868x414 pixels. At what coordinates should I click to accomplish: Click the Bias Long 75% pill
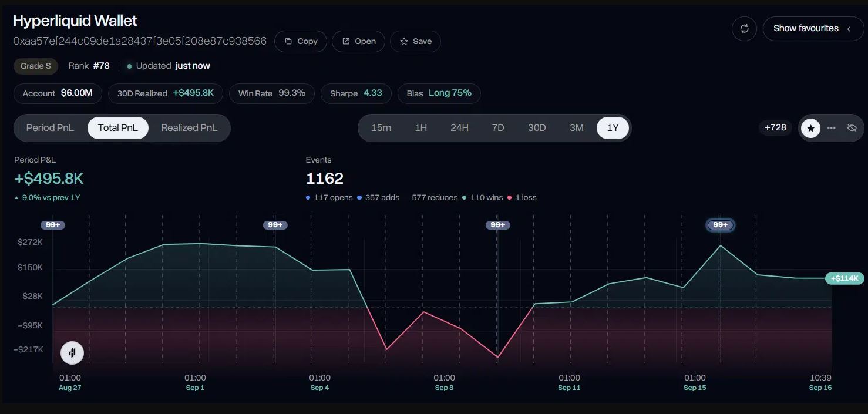pyautogui.click(x=439, y=93)
